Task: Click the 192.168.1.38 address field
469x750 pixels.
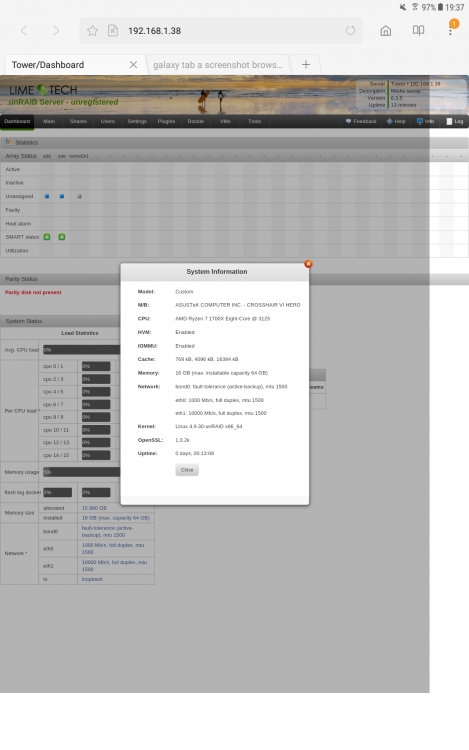Action: (x=221, y=31)
